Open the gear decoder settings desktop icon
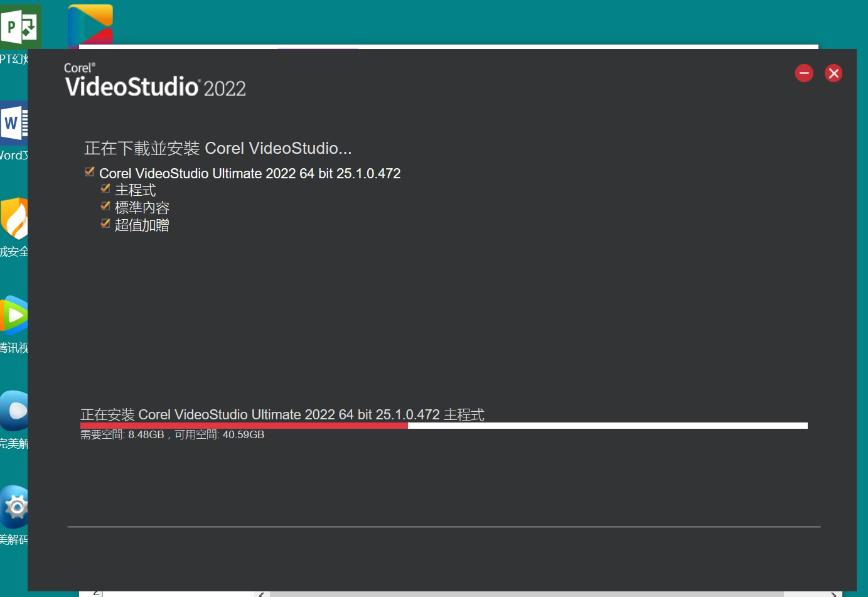 point(14,507)
